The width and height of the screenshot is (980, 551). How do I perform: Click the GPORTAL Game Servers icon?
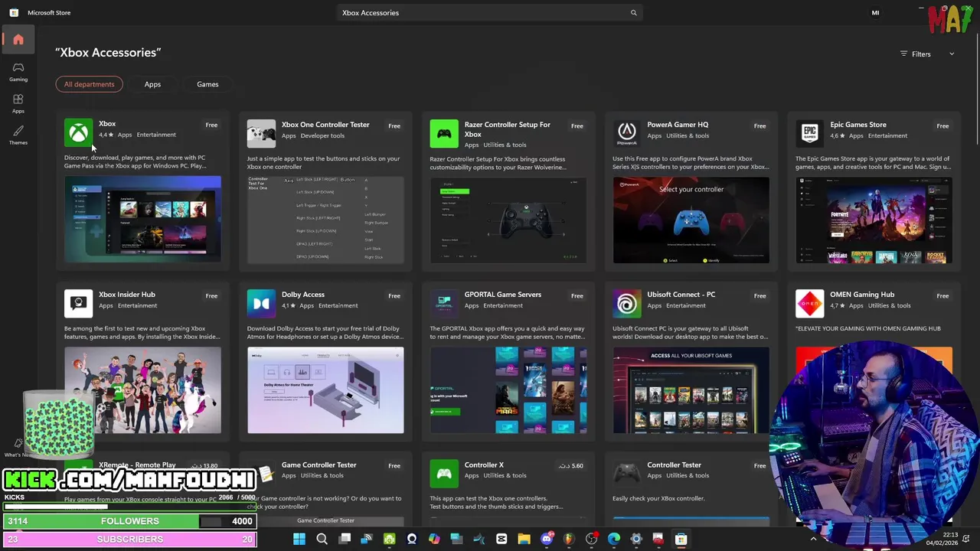tap(444, 303)
